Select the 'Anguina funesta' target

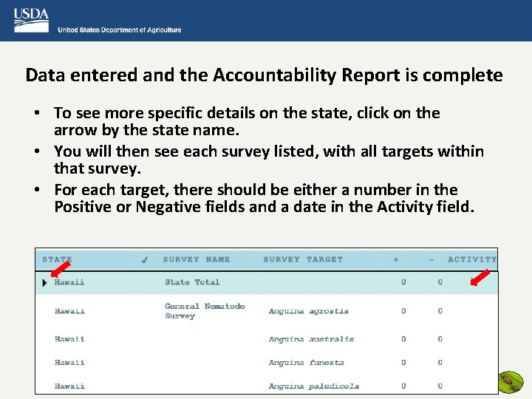307,363
